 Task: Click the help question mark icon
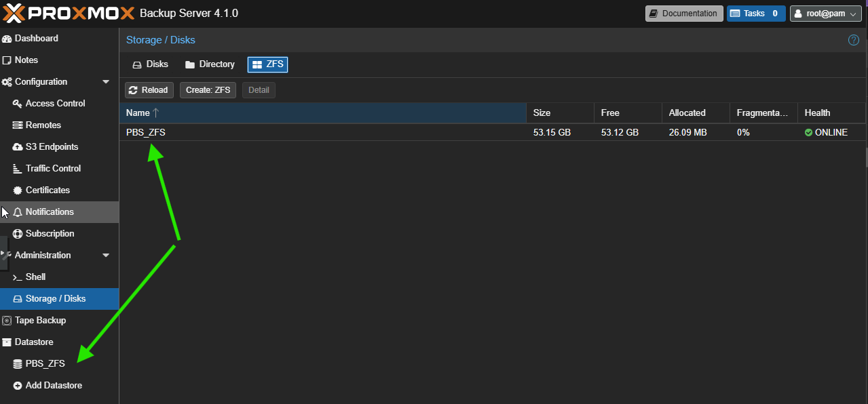(854, 40)
